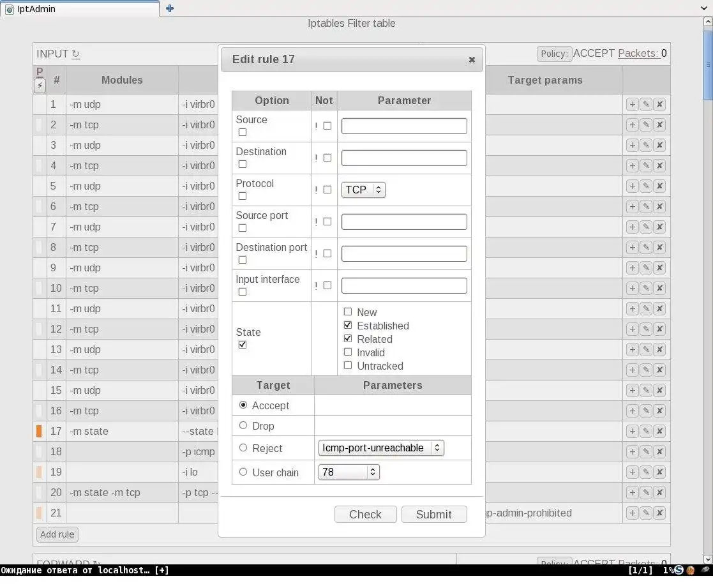Check the Untracked state checkbox
The height and width of the screenshot is (588, 713).
(x=348, y=365)
